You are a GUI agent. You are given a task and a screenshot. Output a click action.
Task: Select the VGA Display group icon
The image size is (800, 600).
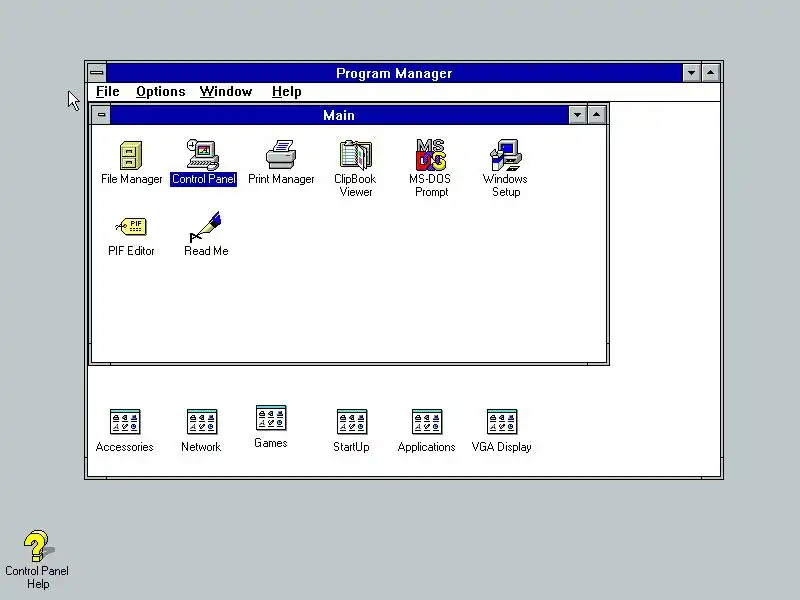tap(502, 422)
